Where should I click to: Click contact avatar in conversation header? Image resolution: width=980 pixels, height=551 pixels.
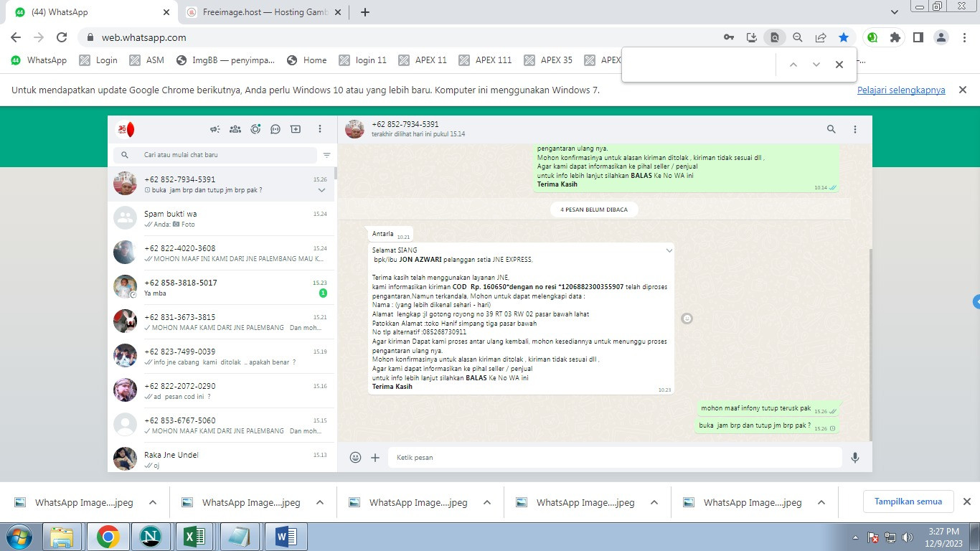[354, 129]
